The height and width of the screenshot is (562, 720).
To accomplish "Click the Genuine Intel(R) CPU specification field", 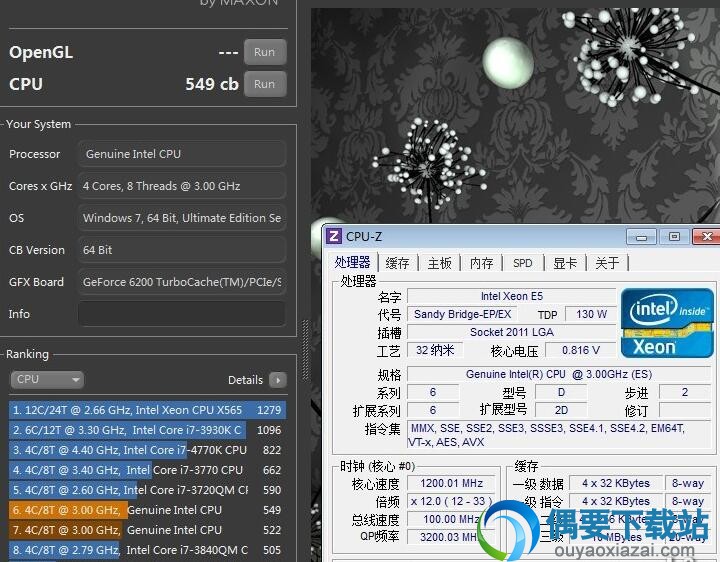I will tap(559, 374).
